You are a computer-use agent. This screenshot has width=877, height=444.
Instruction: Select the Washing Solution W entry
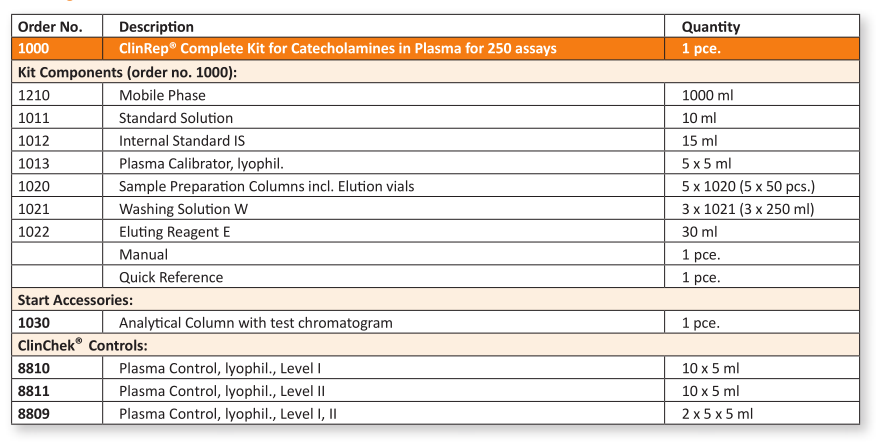pos(183,209)
